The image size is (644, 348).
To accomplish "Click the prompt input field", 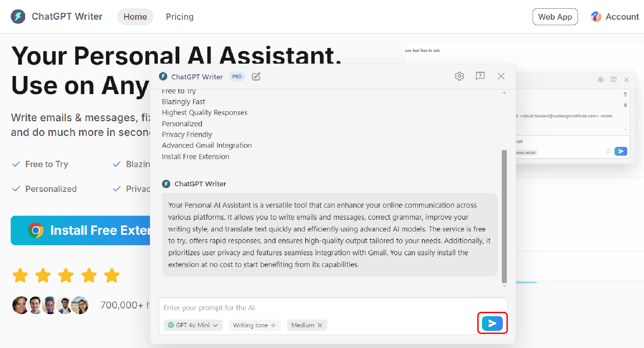I will (x=333, y=307).
